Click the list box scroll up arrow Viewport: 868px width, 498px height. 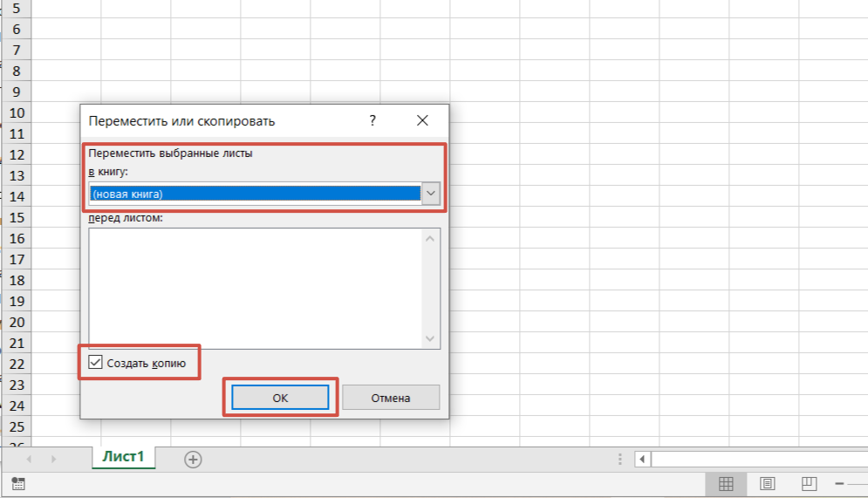[x=430, y=239]
